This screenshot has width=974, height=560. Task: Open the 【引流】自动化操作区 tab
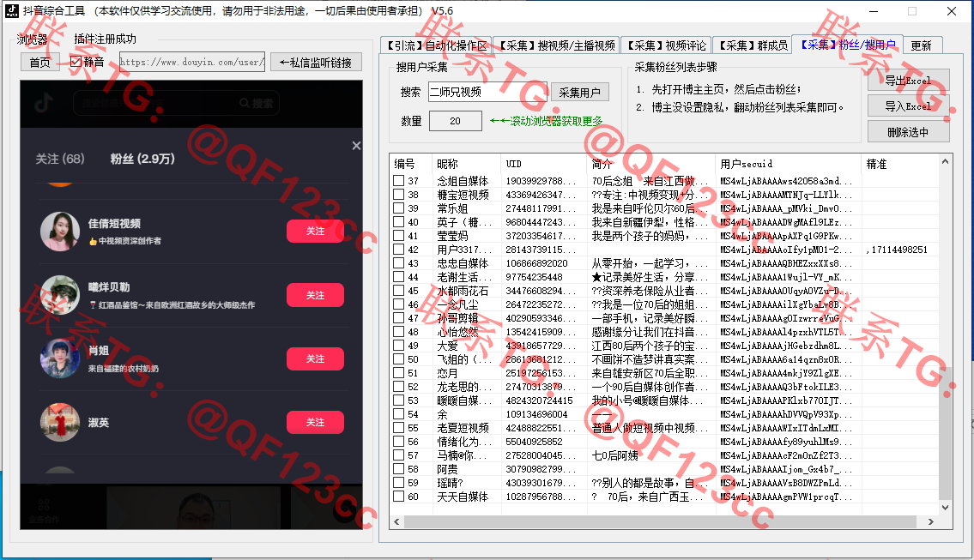pyautogui.click(x=437, y=45)
